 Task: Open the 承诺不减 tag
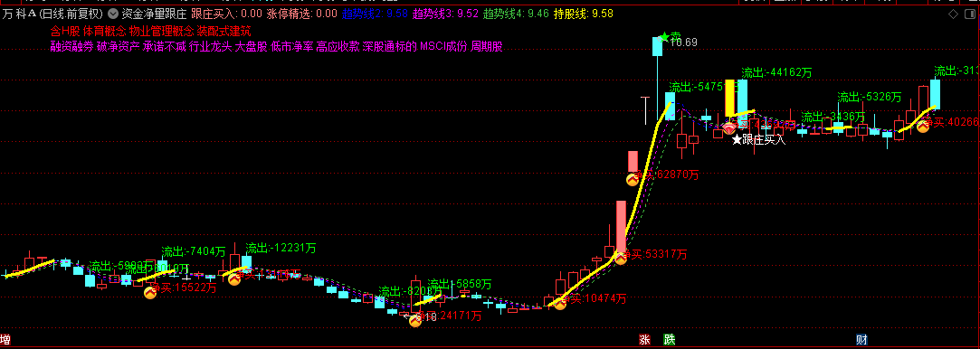(165, 46)
